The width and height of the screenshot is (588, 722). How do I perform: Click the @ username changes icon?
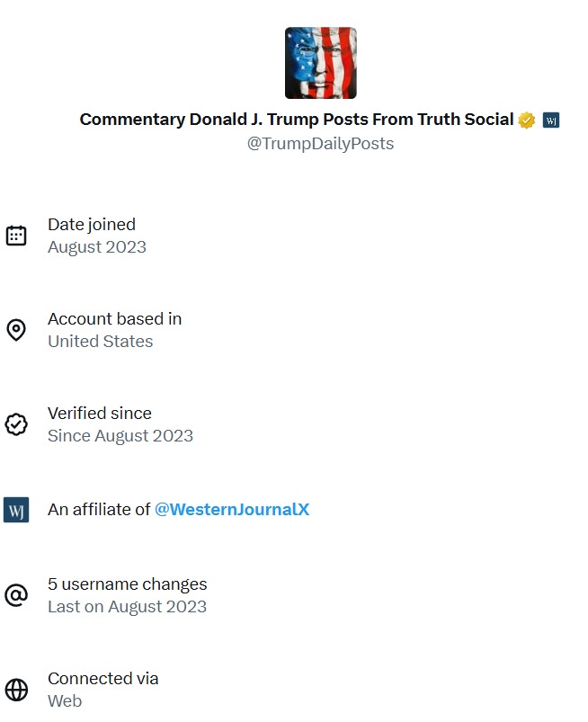[x=16, y=595]
